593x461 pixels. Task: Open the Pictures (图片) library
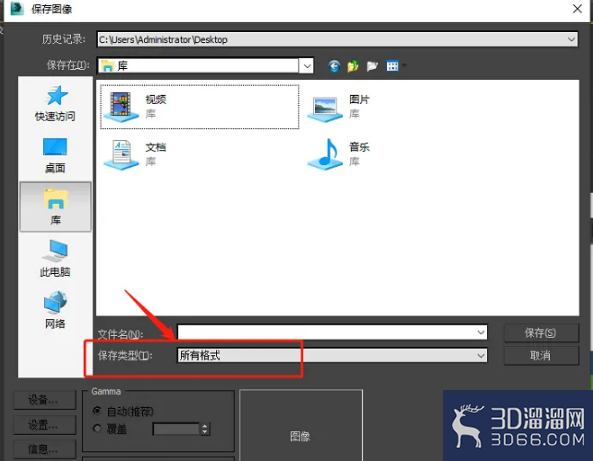coord(339,107)
